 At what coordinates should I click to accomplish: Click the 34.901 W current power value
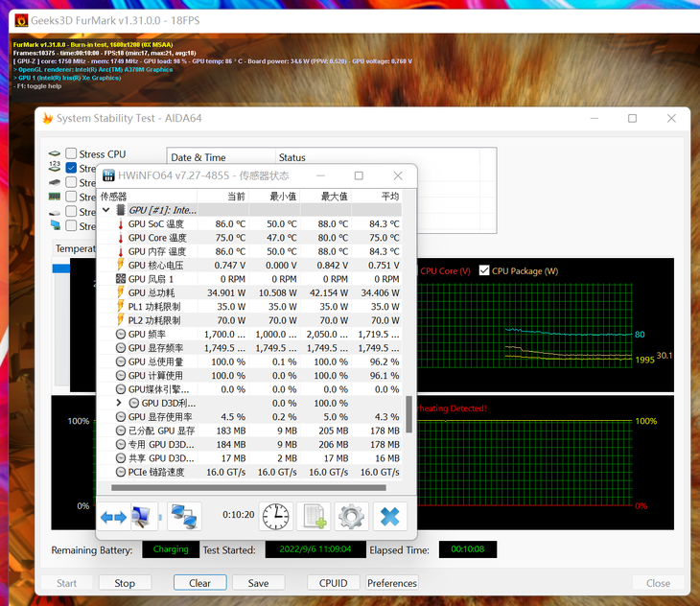[226, 292]
